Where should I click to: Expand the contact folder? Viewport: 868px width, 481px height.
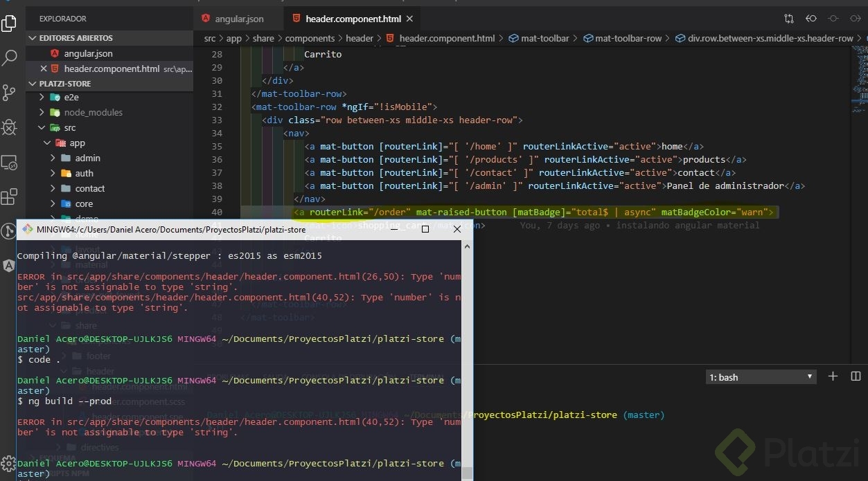tap(53, 188)
